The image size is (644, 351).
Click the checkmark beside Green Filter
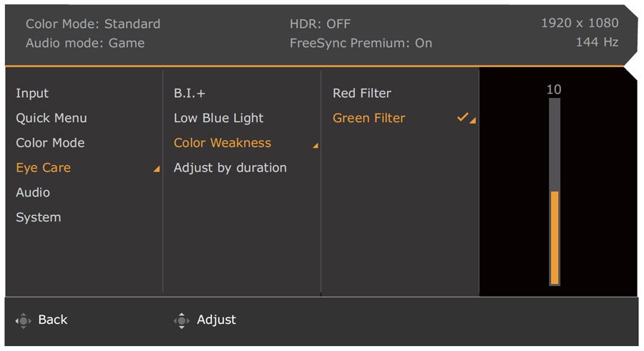pos(462,117)
